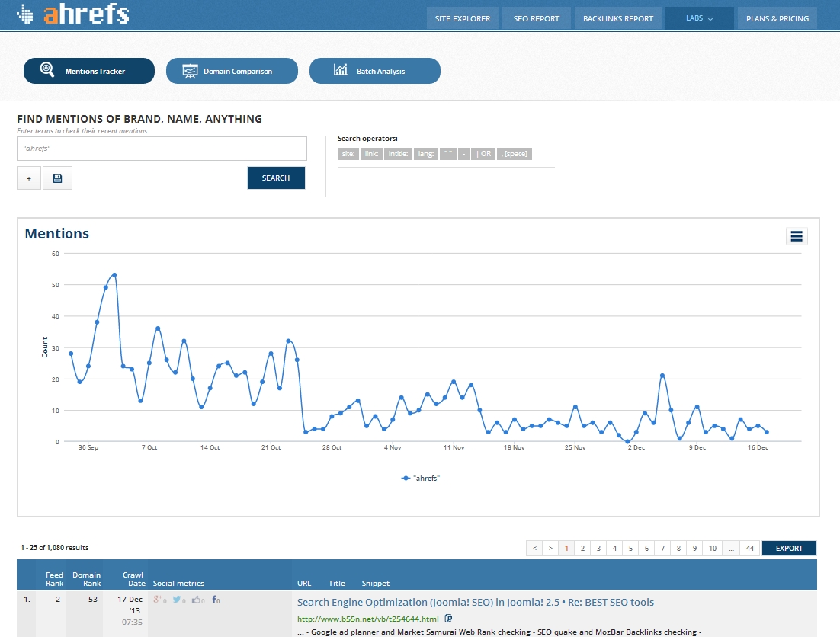Click the Google Plus social metric icon

coord(159,600)
